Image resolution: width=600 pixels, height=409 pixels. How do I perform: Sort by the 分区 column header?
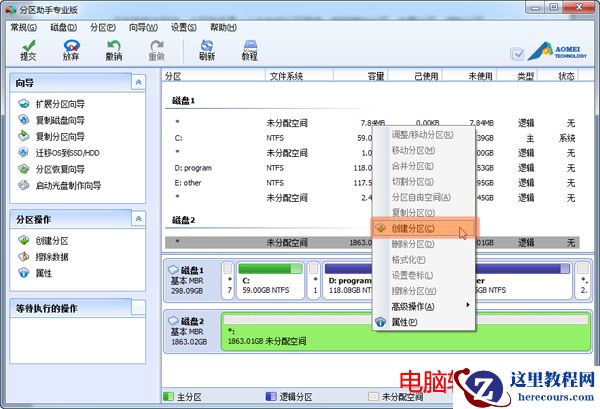pos(214,76)
